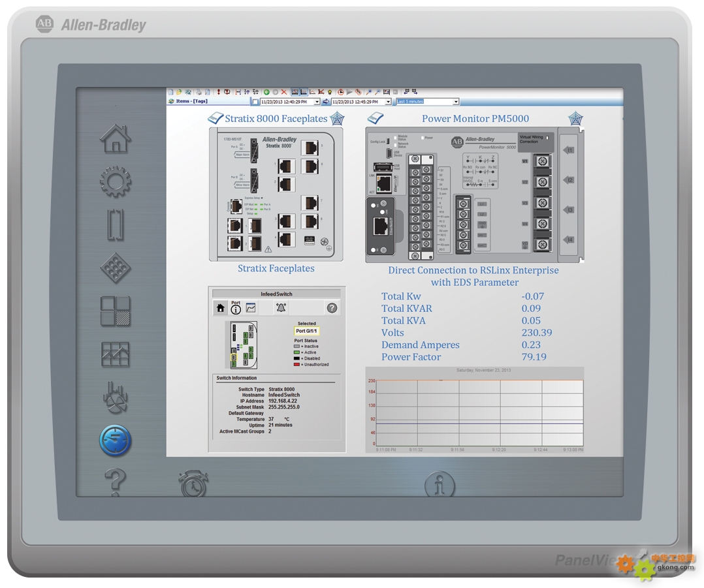Tap the keypad diamond icon in sidebar
This screenshot has height=588, width=704.
pyautogui.click(x=116, y=268)
